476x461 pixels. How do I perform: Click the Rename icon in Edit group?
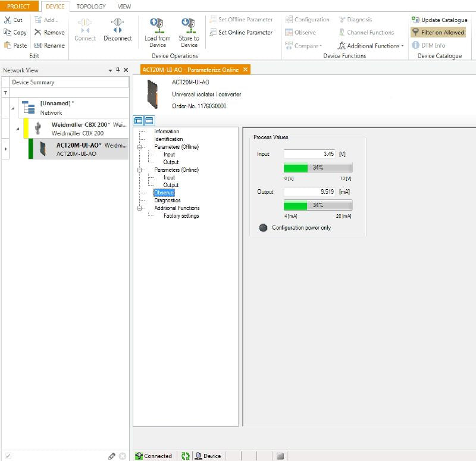[x=38, y=45]
